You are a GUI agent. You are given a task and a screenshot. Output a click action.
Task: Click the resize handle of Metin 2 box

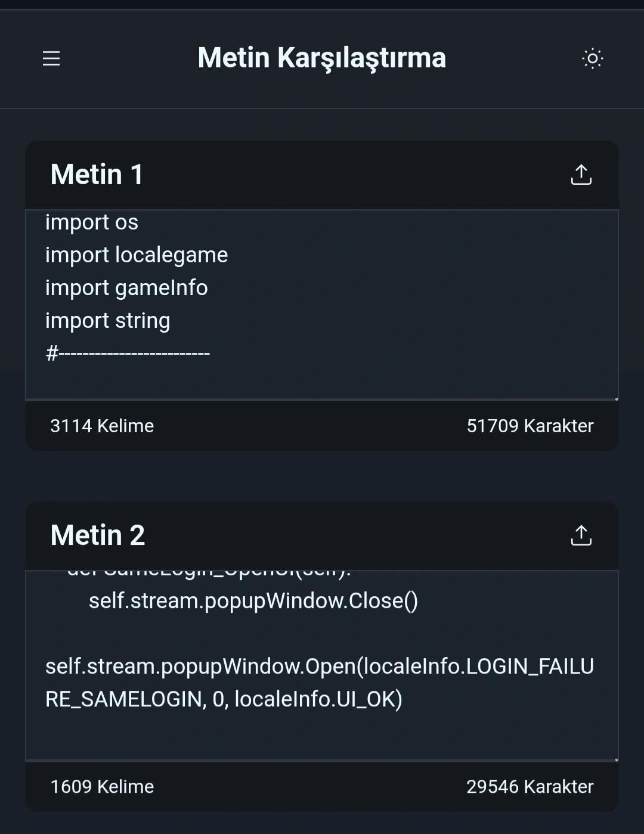[616, 759]
